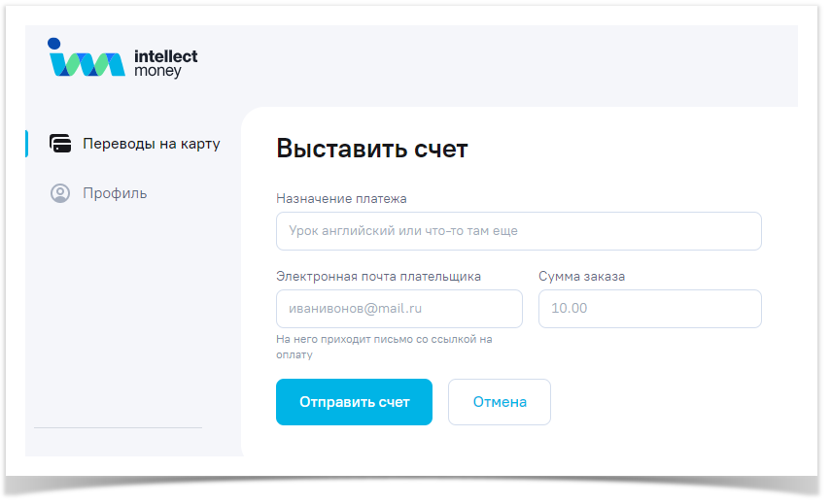The width and height of the screenshot is (831, 504).
Task: Click the horizontal divider line in the sidebar
Action: tap(118, 427)
